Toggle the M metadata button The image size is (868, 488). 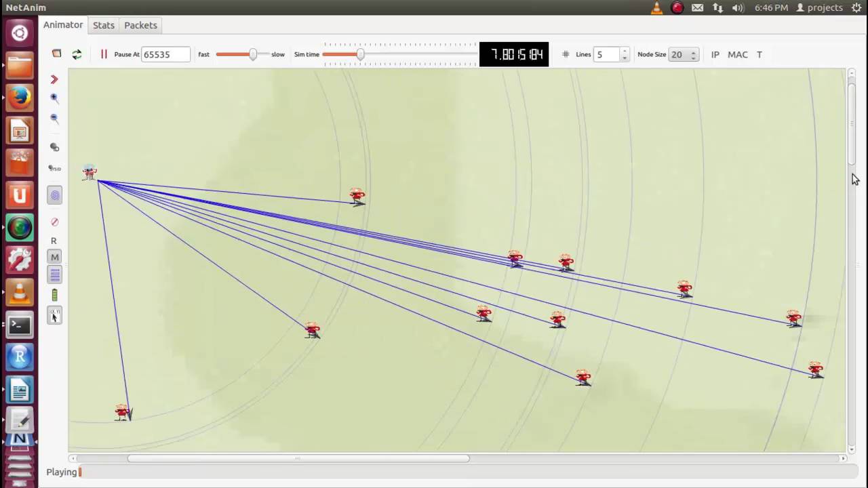click(55, 257)
